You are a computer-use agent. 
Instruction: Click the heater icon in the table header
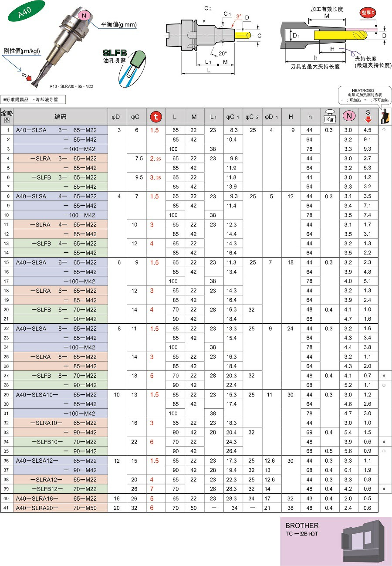[385, 117]
